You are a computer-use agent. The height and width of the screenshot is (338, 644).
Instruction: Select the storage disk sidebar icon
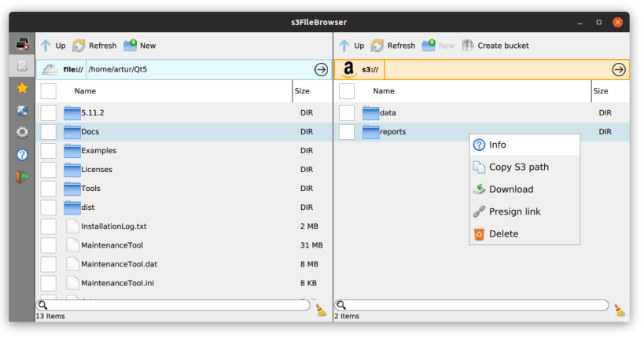(x=22, y=66)
